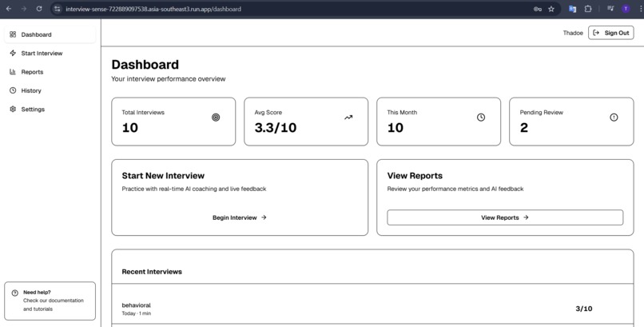Bookmark this page with the star icon
Image resolution: width=644 pixels, height=327 pixels.
click(551, 9)
